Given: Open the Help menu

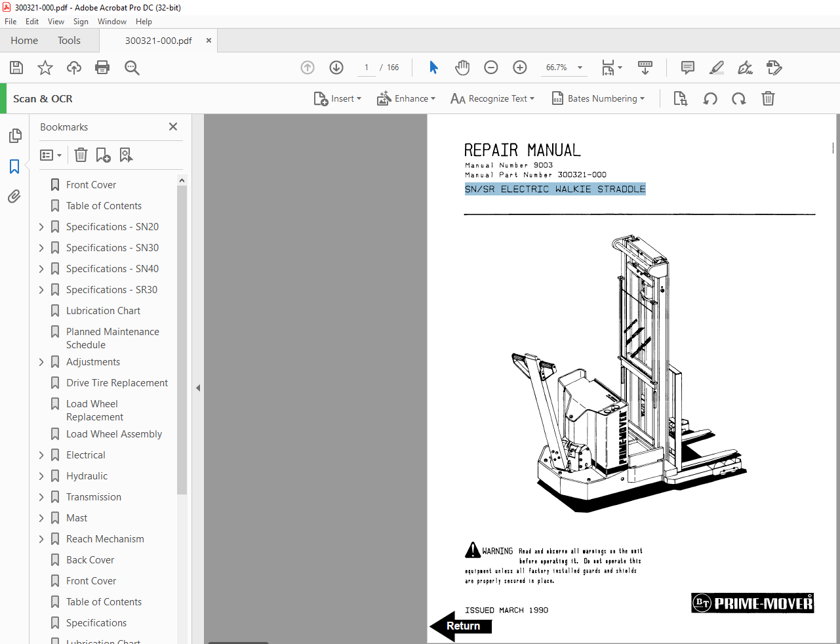Looking at the screenshot, I should [144, 22].
